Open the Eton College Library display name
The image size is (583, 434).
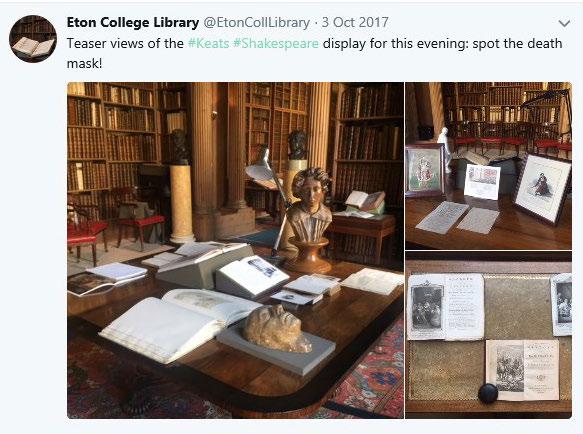133,23
